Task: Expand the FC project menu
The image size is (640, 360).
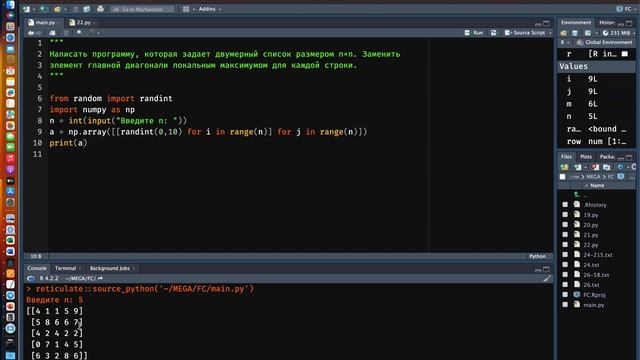Action: pyautogui.click(x=626, y=9)
